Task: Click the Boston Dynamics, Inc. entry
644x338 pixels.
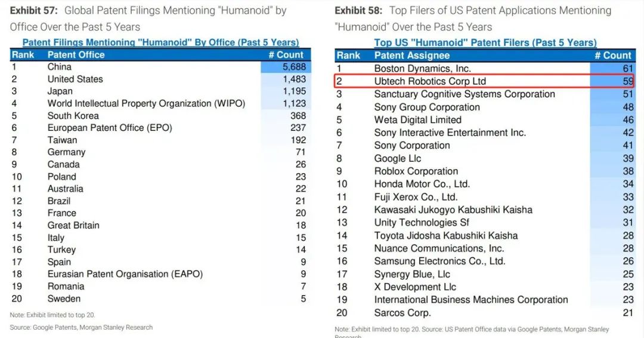Action: [x=422, y=68]
